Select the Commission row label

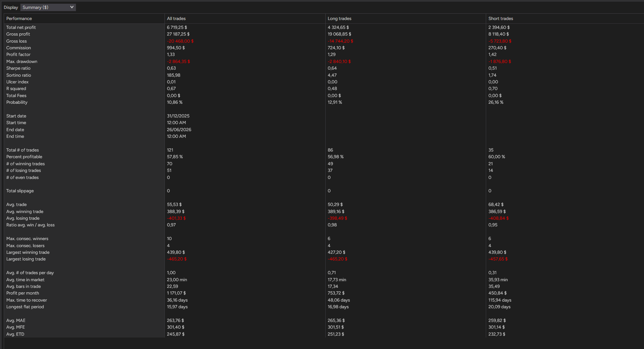[x=19, y=48]
